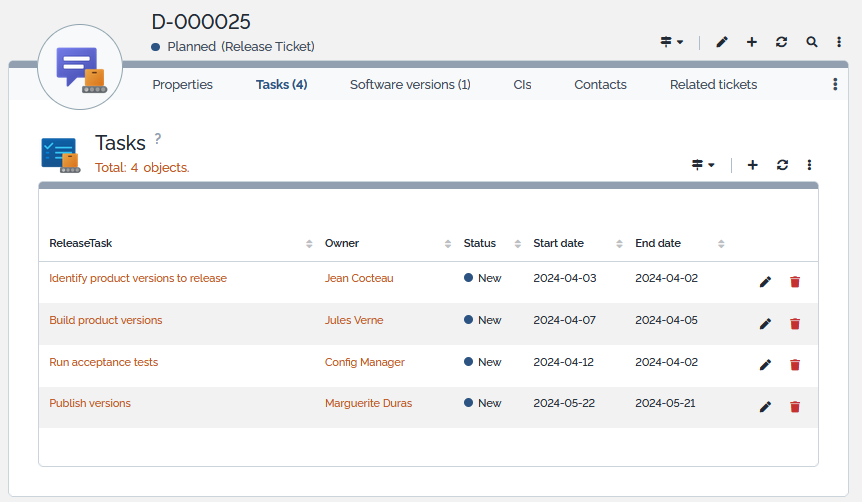This screenshot has width=862, height=502.
Task: Click the search magnifier icon in the header
Action: click(x=812, y=42)
